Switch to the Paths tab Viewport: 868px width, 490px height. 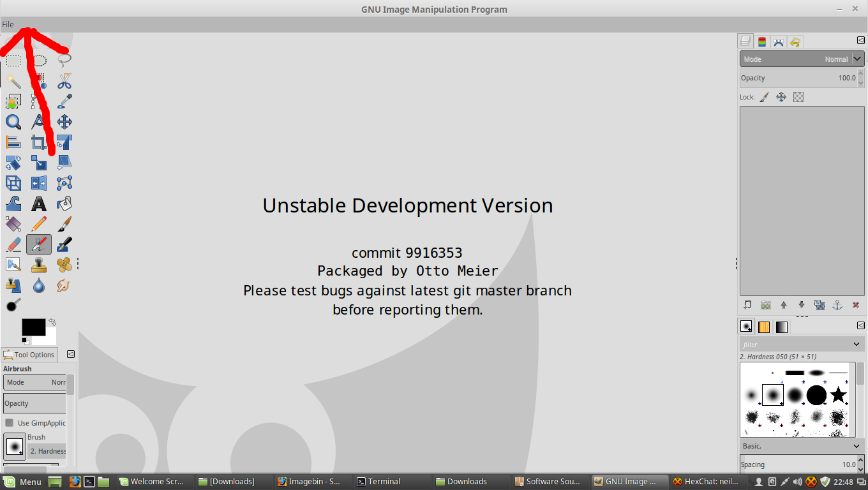pos(779,42)
